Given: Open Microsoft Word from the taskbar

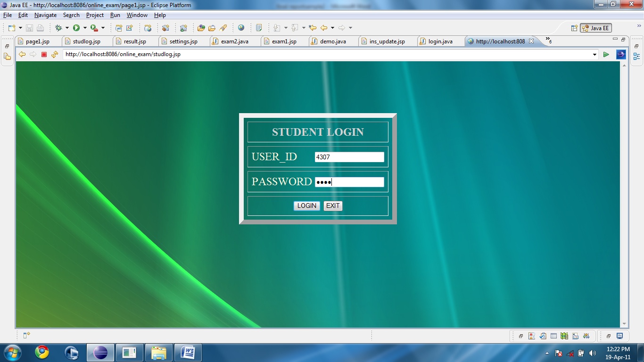Looking at the screenshot, I should tap(188, 352).
